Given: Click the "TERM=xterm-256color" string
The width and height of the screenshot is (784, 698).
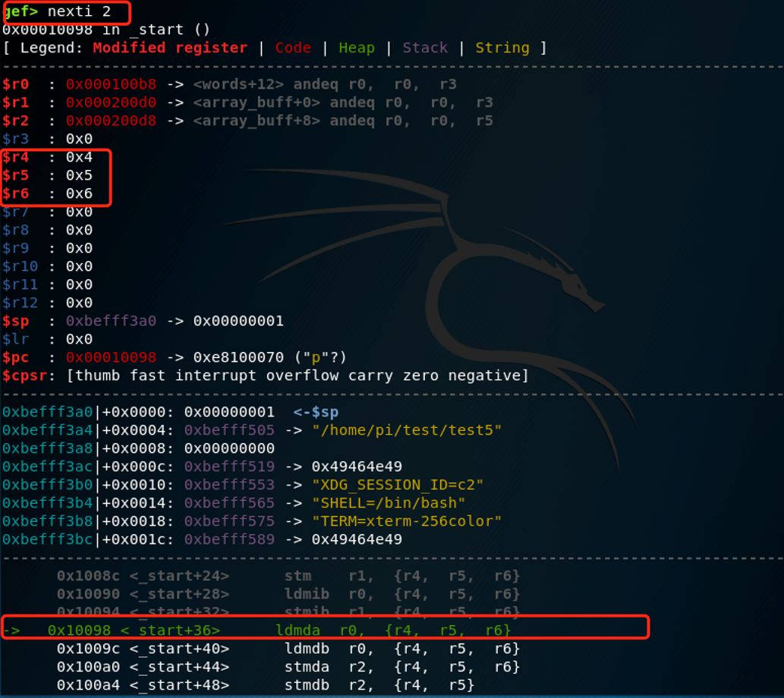Looking at the screenshot, I should (x=407, y=521).
